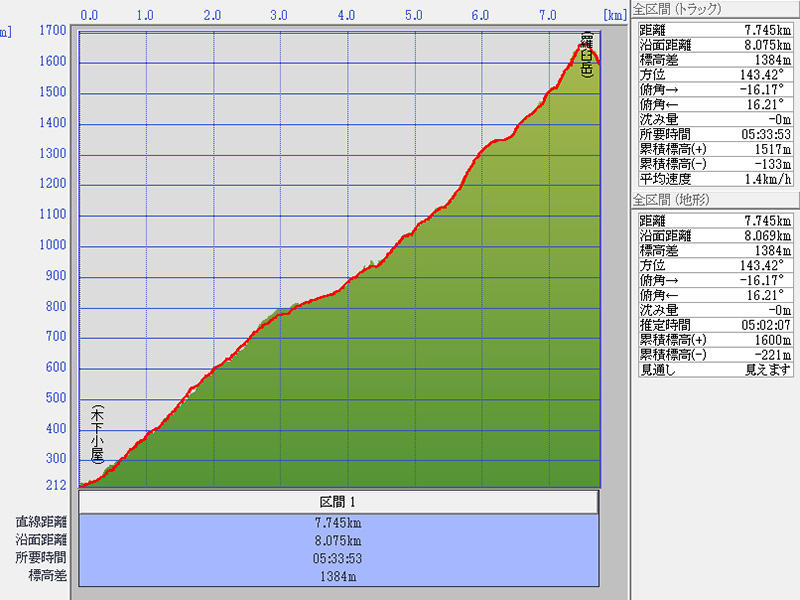Viewport: 800px width, 600px height.
Task: Click the 区間 1 column header
Action: coord(338,501)
